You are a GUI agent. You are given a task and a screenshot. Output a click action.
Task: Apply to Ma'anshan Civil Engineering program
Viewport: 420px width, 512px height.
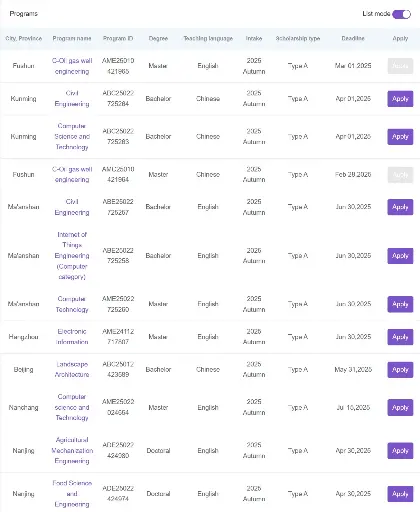400,207
